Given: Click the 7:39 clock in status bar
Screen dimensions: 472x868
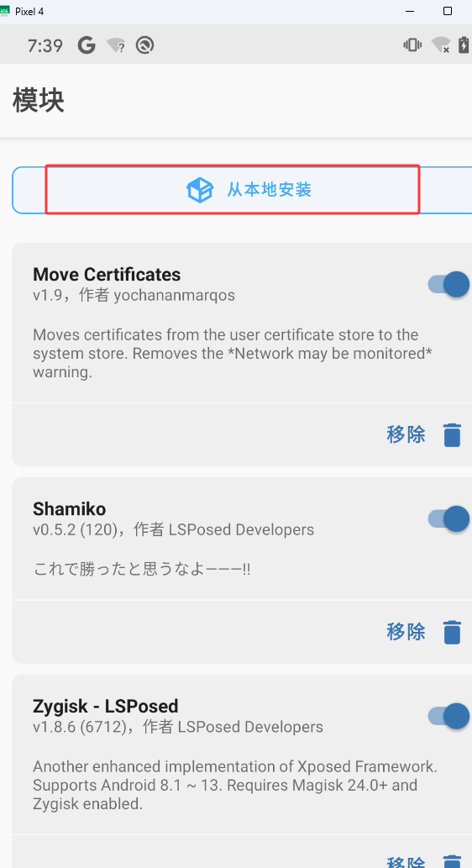Looking at the screenshot, I should tap(45, 45).
